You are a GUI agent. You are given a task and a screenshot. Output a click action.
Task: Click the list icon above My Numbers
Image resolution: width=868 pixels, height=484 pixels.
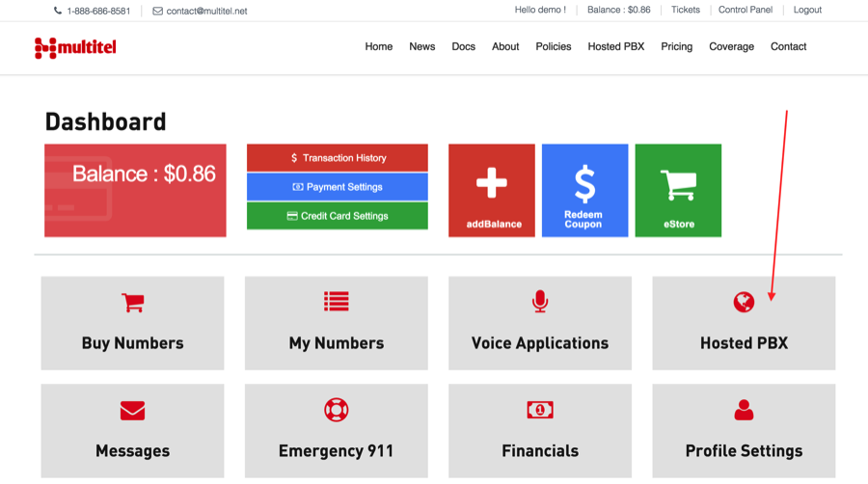[x=336, y=302]
